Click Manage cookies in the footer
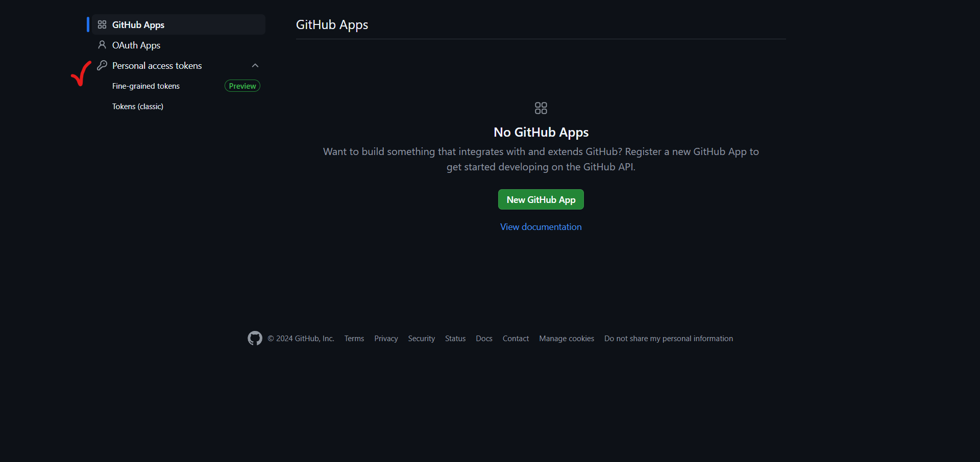Viewport: 980px width, 462px height. click(x=567, y=339)
